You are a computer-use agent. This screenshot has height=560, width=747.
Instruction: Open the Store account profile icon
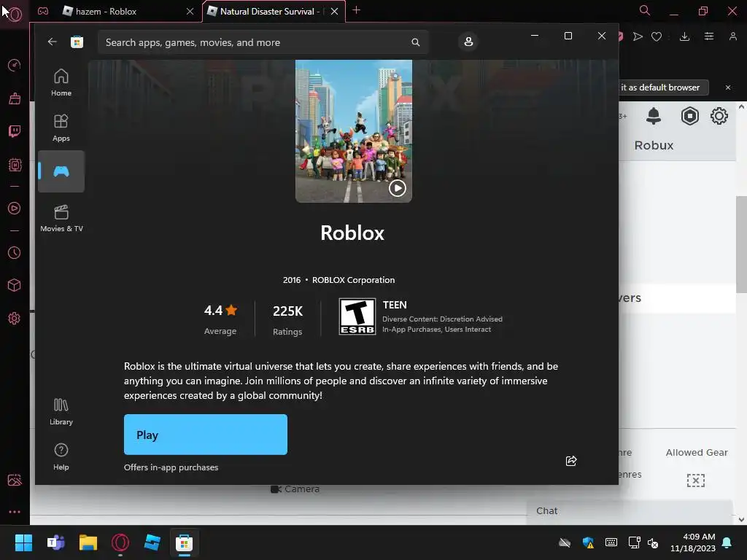(x=468, y=42)
